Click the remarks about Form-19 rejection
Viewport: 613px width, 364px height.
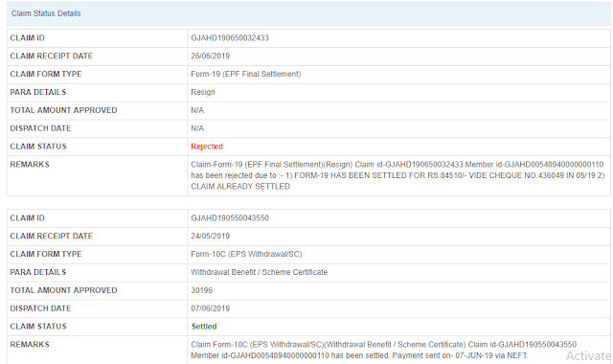(x=397, y=175)
